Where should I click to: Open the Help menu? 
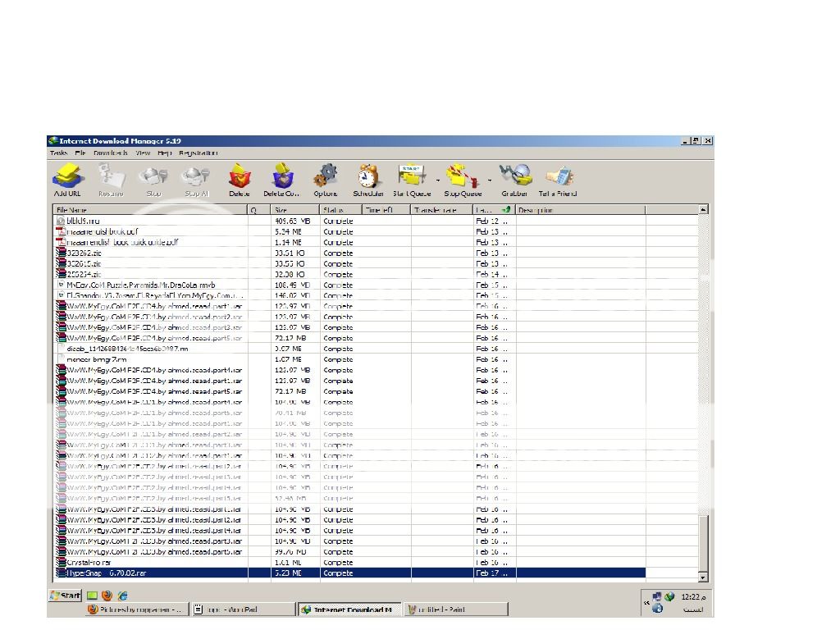(164, 153)
